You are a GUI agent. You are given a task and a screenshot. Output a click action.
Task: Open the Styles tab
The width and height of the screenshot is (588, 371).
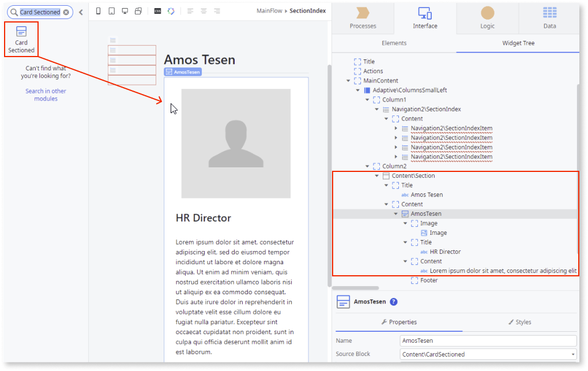coord(519,322)
